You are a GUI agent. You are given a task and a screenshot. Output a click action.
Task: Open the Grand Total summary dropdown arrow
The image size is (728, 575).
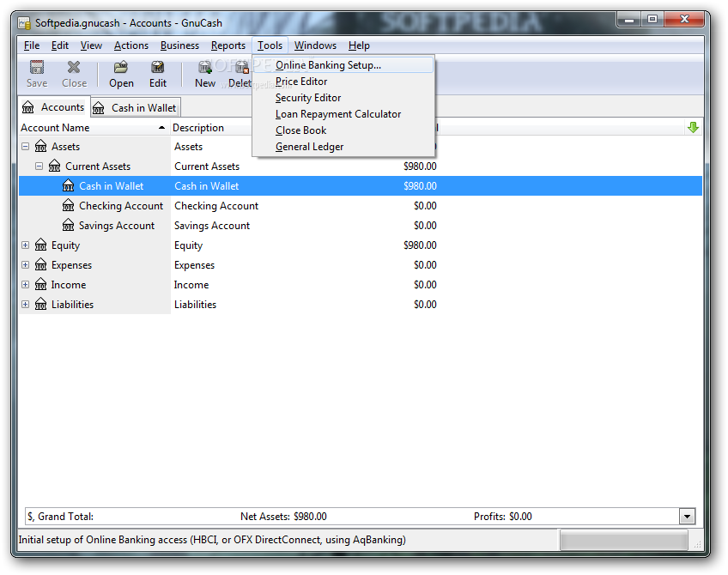pyautogui.click(x=687, y=516)
